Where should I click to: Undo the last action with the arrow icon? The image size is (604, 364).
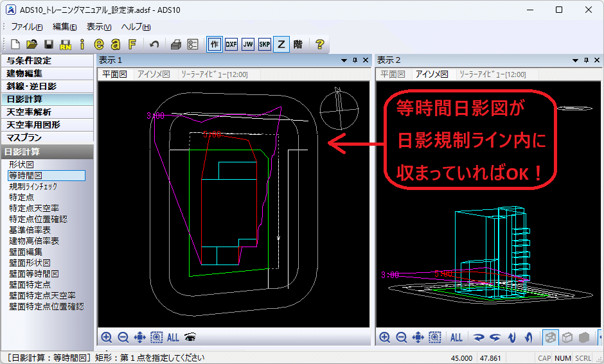[x=154, y=44]
